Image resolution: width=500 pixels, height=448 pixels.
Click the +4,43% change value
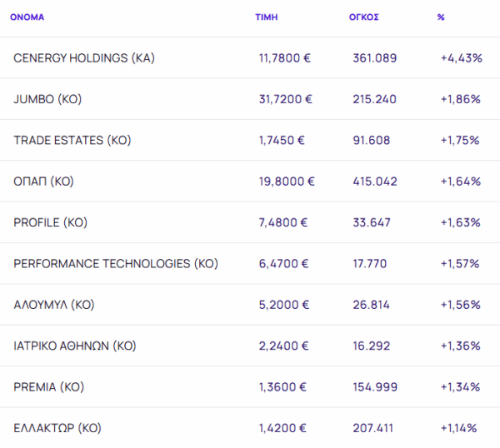(x=462, y=58)
